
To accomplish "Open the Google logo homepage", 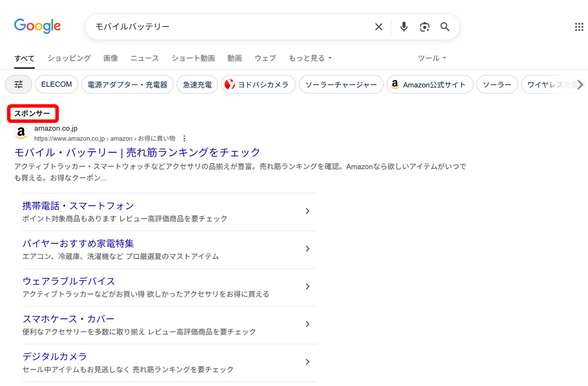I will click(38, 26).
